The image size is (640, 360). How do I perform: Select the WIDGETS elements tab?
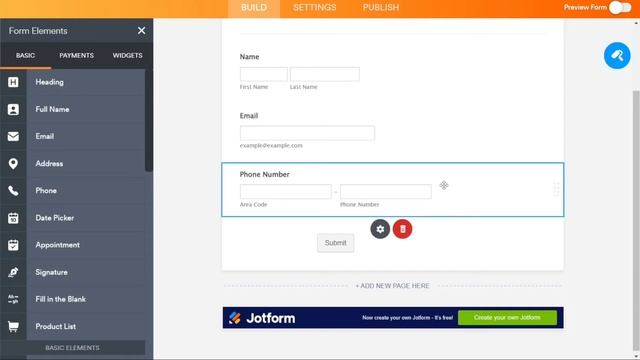pyautogui.click(x=127, y=56)
